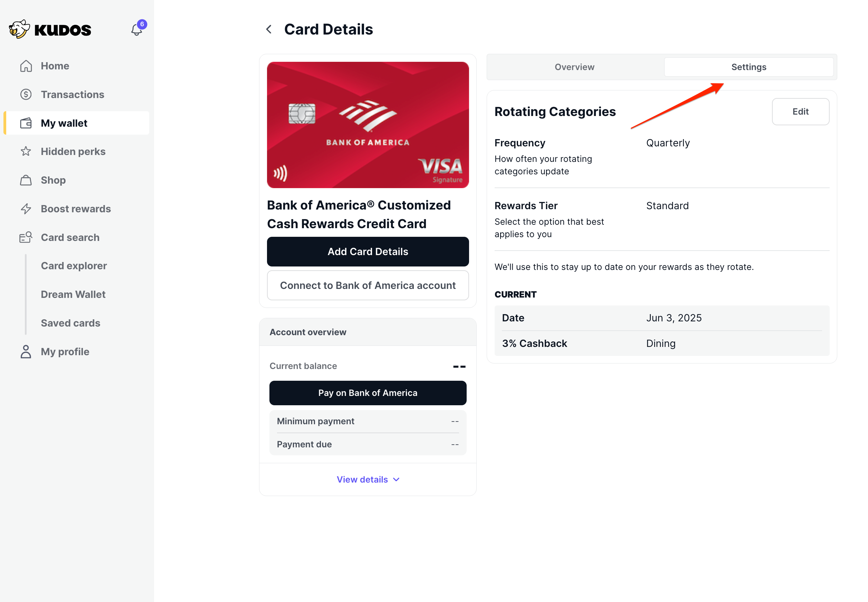868x602 pixels.
Task: Click the Card search icon
Action: pyautogui.click(x=26, y=237)
